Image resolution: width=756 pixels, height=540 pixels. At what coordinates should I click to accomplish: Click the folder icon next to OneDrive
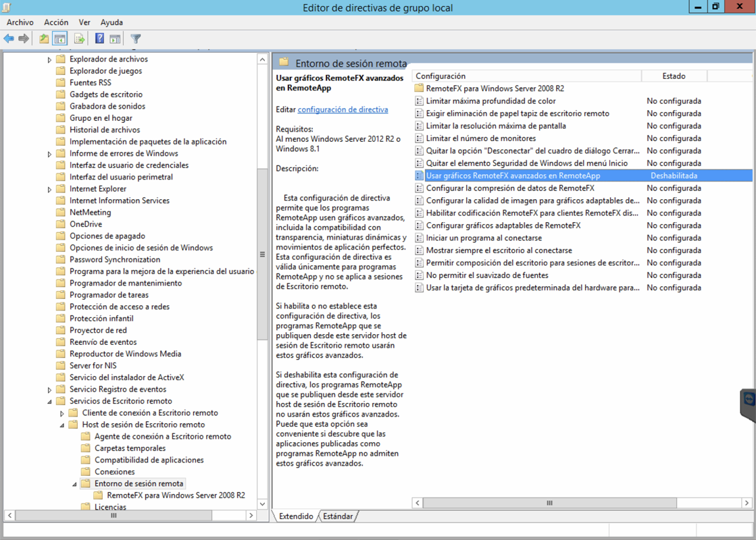coord(61,224)
